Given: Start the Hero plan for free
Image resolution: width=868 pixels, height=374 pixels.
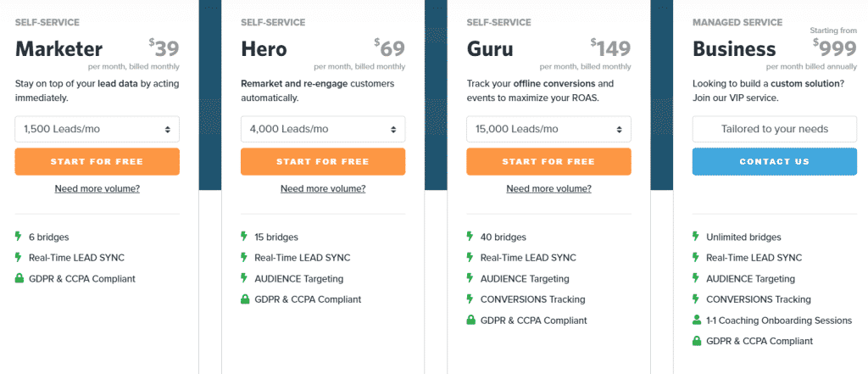Looking at the screenshot, I should (x=323, y=162).
